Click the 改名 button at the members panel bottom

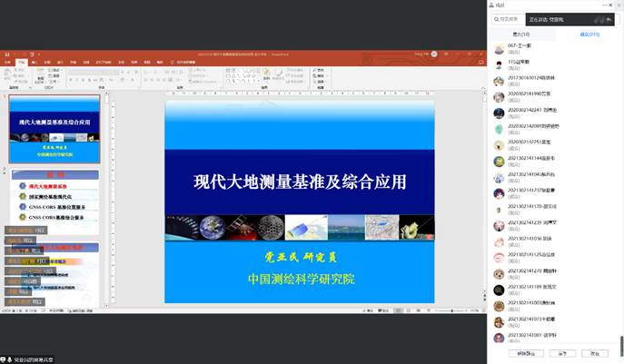coord(595,353)
